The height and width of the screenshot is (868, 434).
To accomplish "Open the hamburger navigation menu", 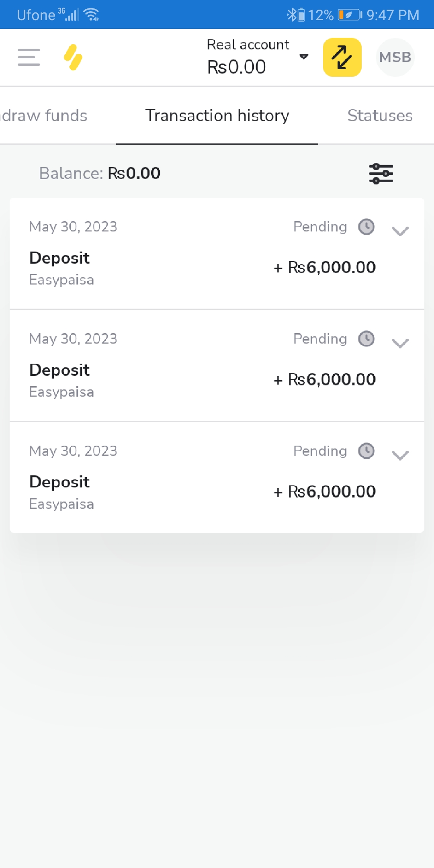I will pyautogui.click(x=29, y=57).
